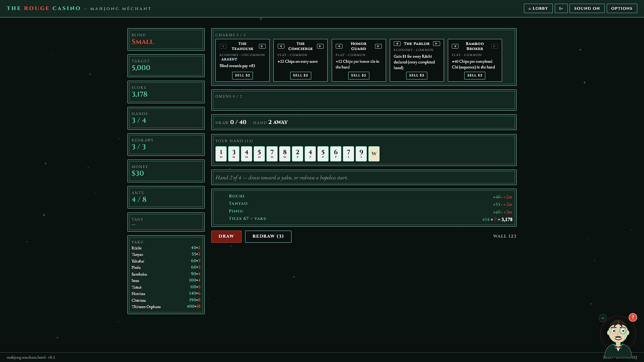Viewport: 644px width, 362px height.
Task: Toggle the 1× game speed button
Action: point(561,8)
